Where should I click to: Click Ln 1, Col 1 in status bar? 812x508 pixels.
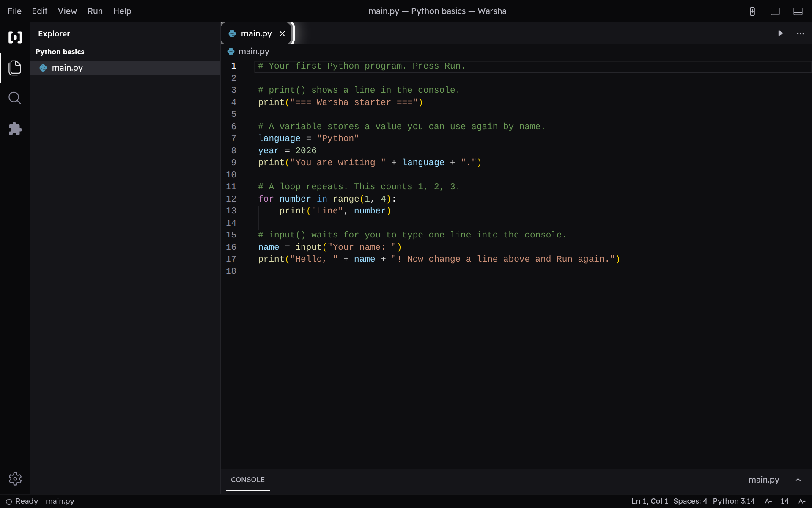tap(650, 501)
